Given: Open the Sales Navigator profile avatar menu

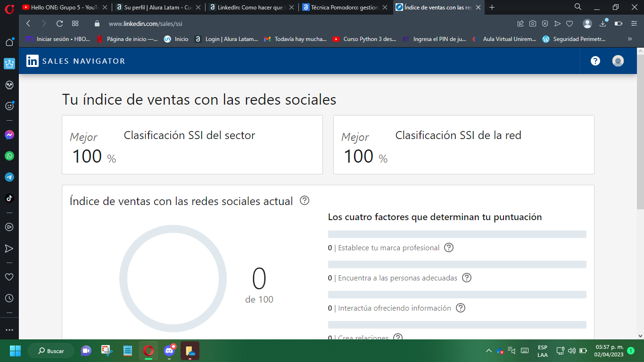Looking at the screenshot, I should (x=618, y=61).
